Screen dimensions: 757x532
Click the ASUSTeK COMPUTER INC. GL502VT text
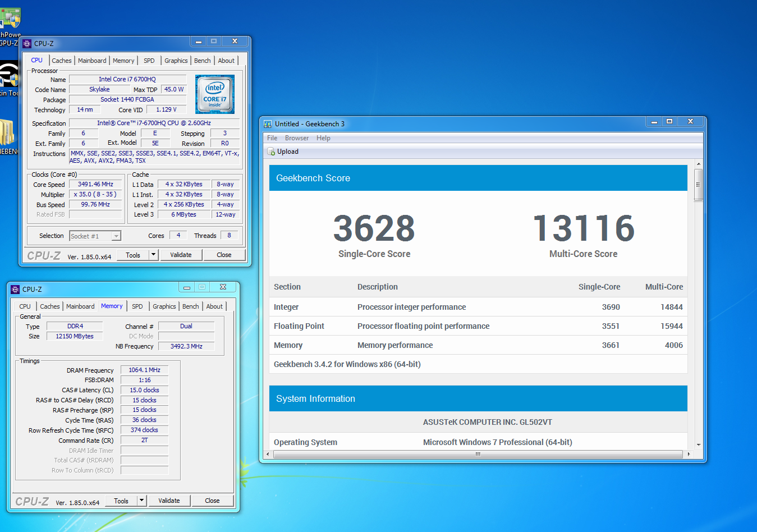[488, 422]
